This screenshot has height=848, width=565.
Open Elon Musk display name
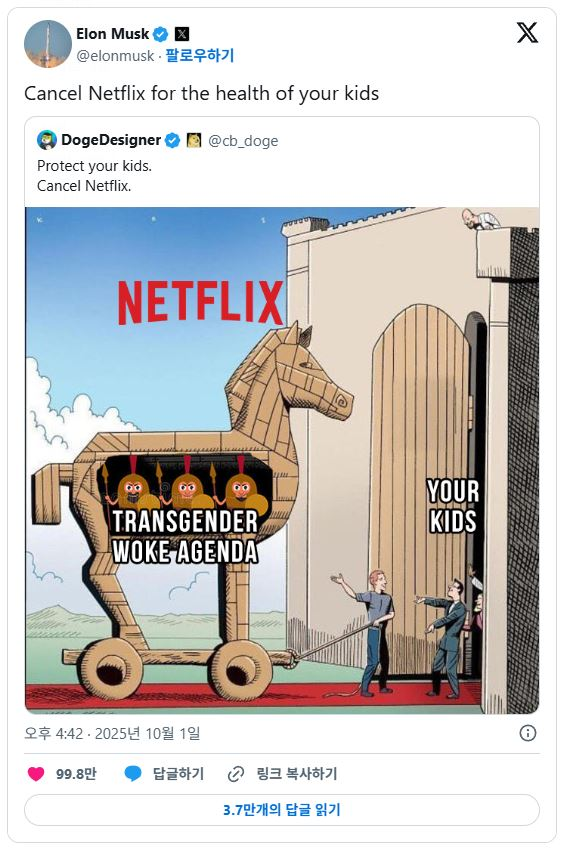(112, 34)
